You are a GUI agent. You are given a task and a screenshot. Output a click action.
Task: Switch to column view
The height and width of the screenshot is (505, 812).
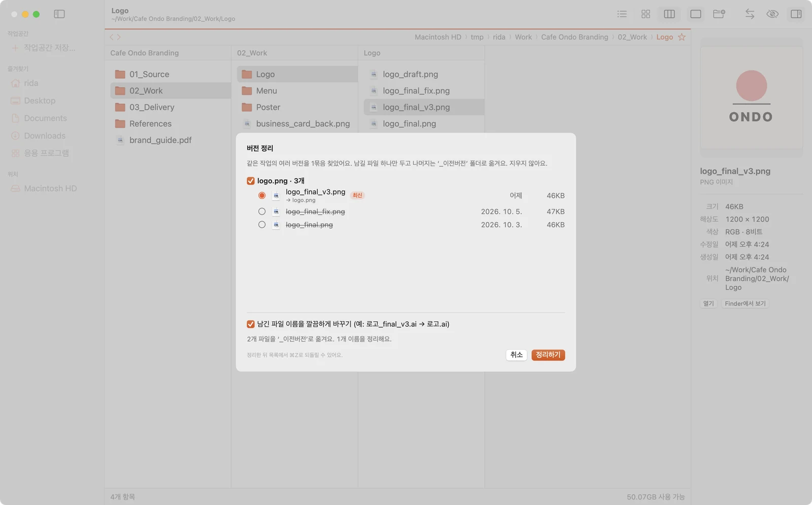point(669,14)
